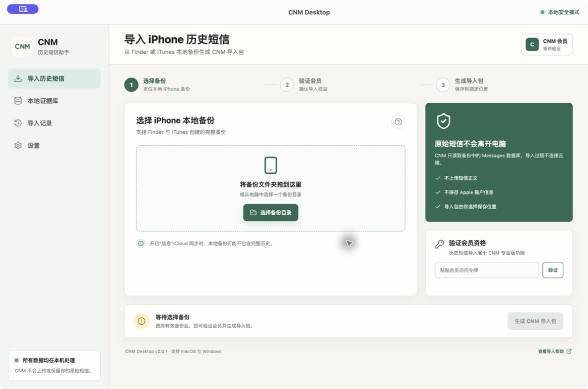
Task: Click the checkmark beside 不保存 Apple 账户信息
Action: click(438, 192)
